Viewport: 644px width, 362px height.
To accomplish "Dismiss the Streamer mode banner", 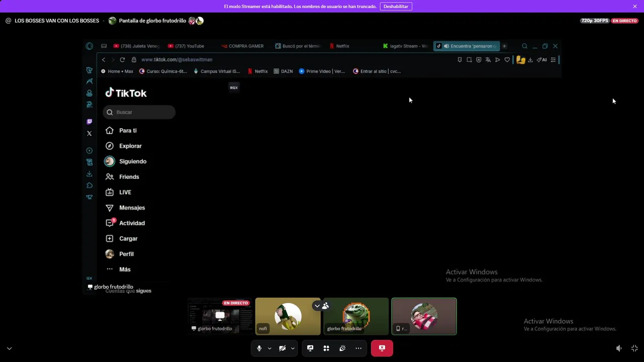I will tap(635, 7).
